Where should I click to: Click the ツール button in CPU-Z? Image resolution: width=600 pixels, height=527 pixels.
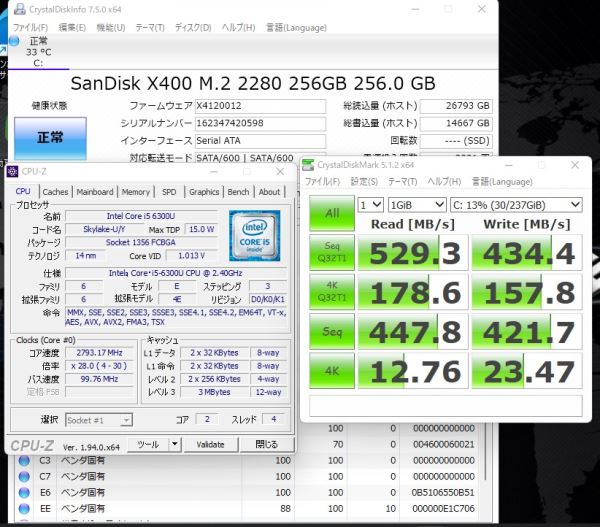[148, 444]
